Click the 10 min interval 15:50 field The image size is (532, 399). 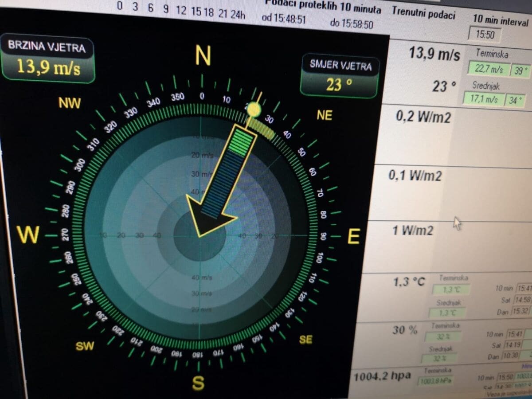485,34
